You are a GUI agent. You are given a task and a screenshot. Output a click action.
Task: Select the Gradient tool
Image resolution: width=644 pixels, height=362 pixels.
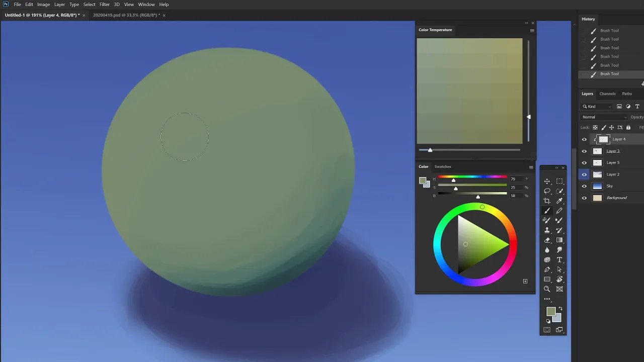click(x=559, y=240)
